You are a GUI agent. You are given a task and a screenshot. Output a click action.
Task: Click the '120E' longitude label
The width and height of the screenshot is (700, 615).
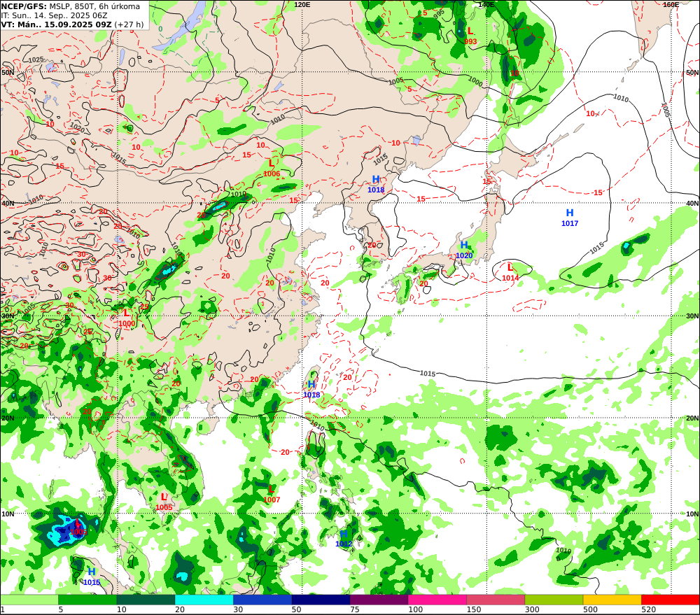point(302,4)
